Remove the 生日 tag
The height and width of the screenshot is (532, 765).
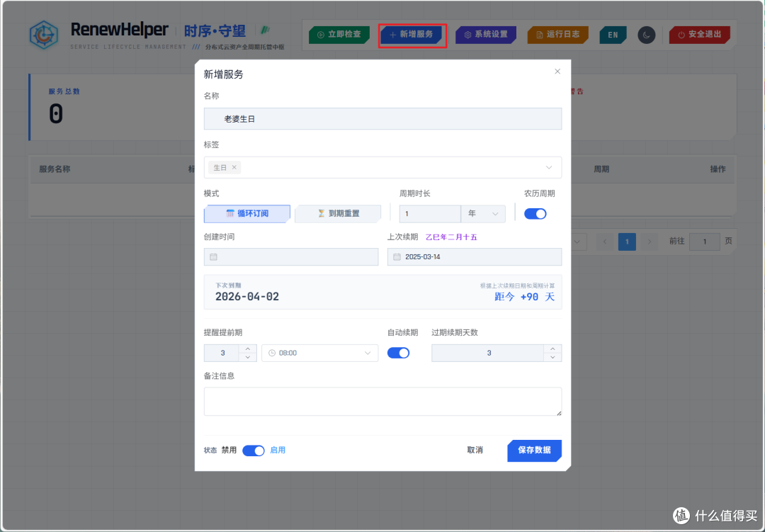(234, 167)
